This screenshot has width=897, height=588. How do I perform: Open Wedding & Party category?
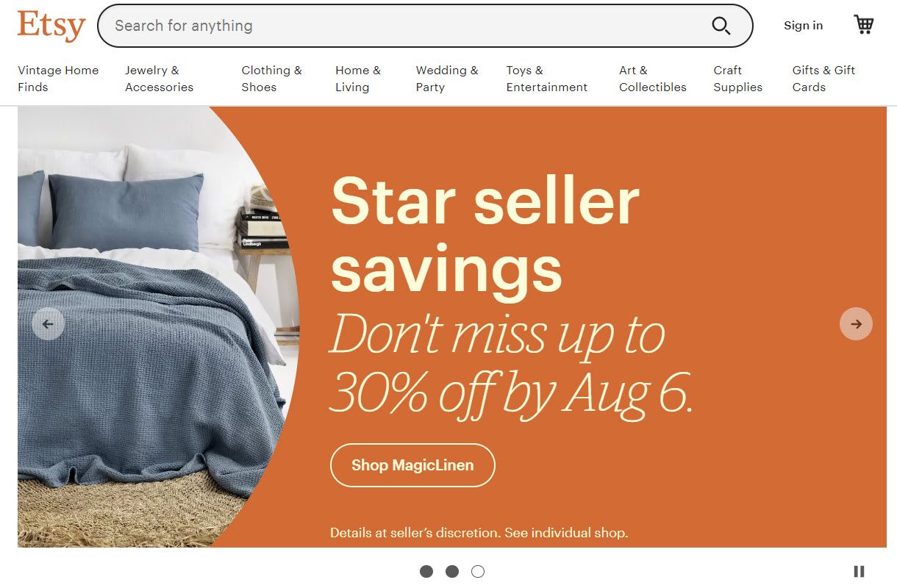(x=447, y=79)
